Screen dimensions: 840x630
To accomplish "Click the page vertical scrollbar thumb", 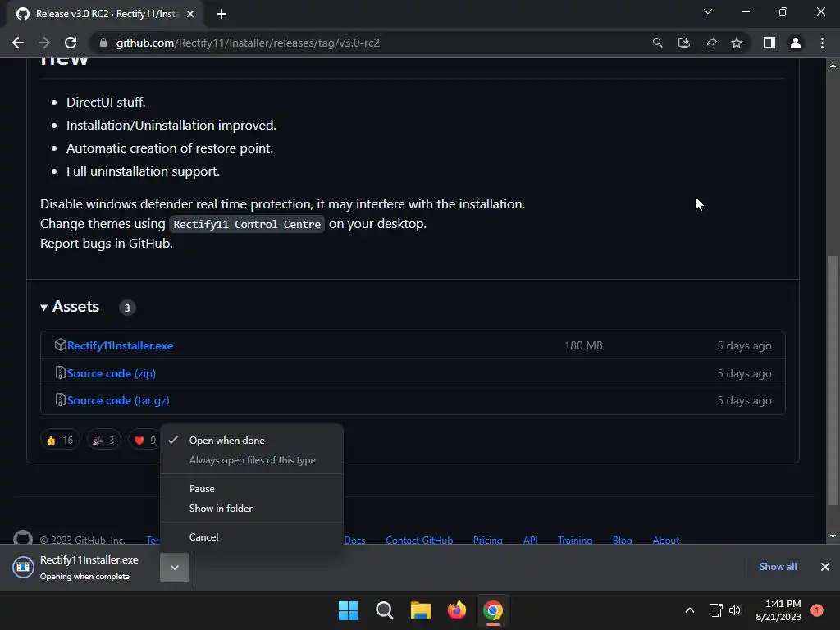I will click(833, 381).
